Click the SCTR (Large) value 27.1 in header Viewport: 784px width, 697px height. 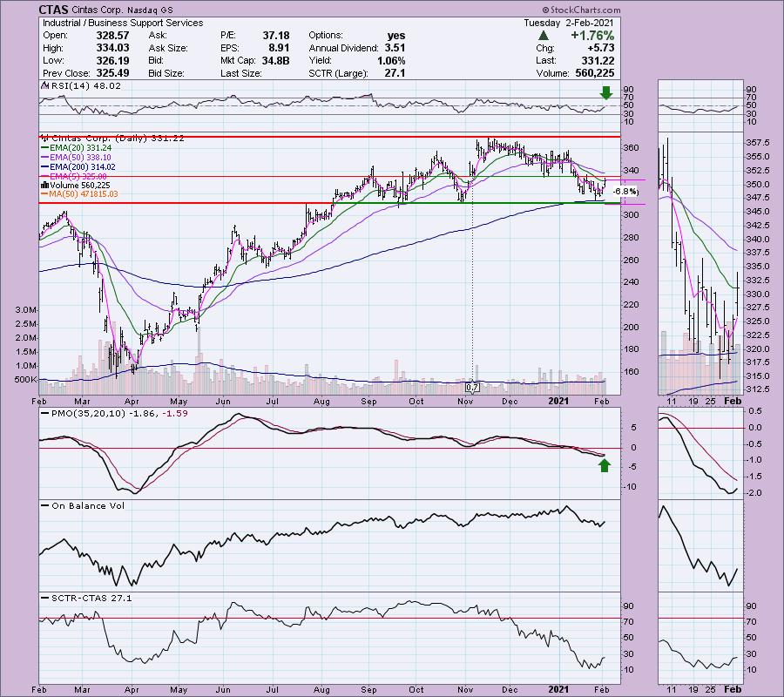point(395,73)
